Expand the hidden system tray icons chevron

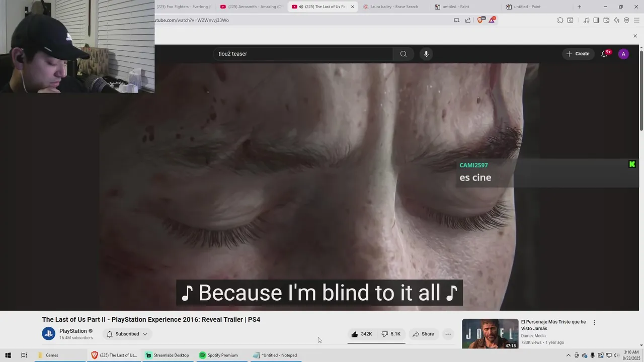click(569, 355)
